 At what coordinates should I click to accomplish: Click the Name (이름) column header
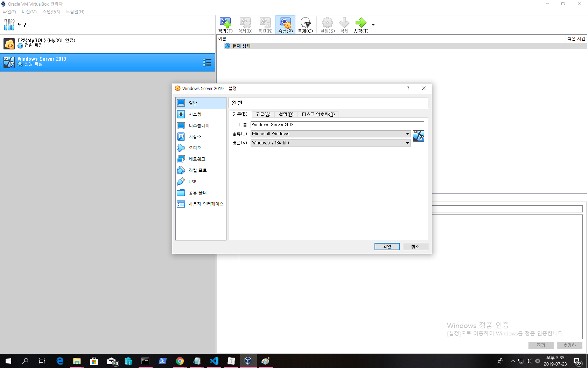391,39
